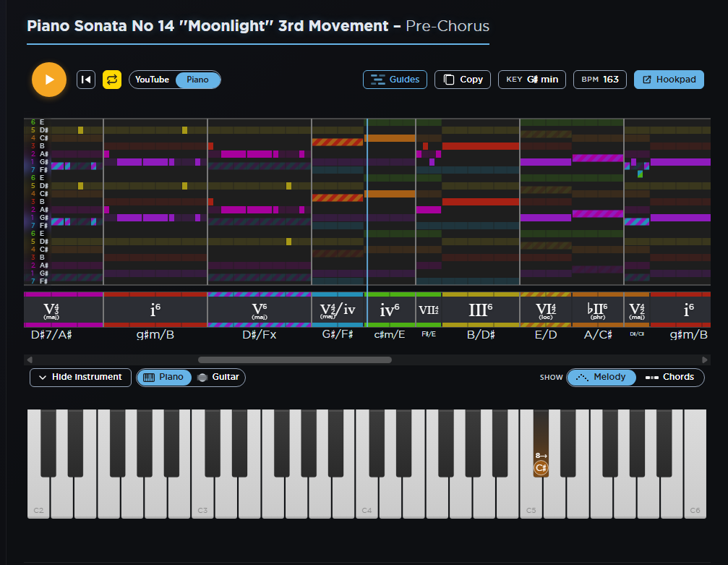Select the V4/2 / iv chord block
728x565 pixels.
338,310
